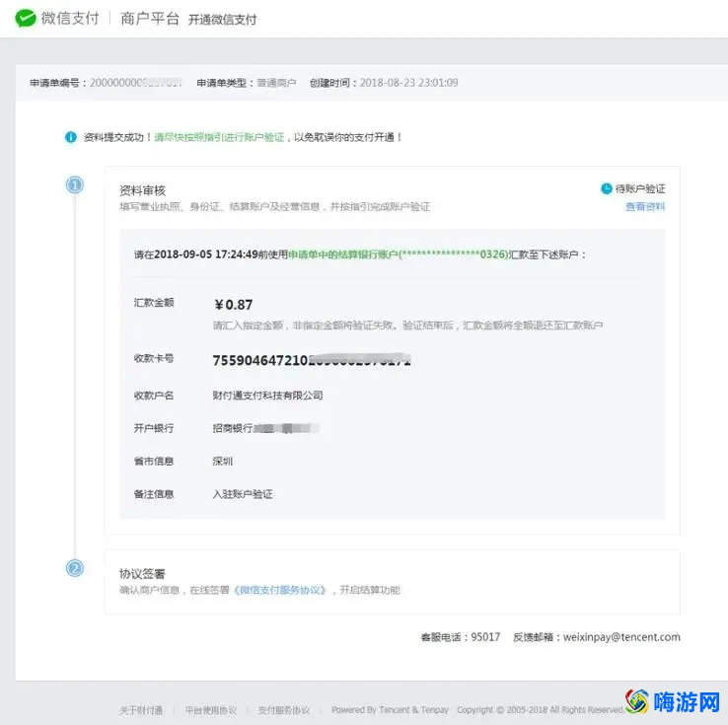Click the Copyright 2005-2018 footer text
Viewport: 728px width, 725px height.
click(x=541, y=710)
